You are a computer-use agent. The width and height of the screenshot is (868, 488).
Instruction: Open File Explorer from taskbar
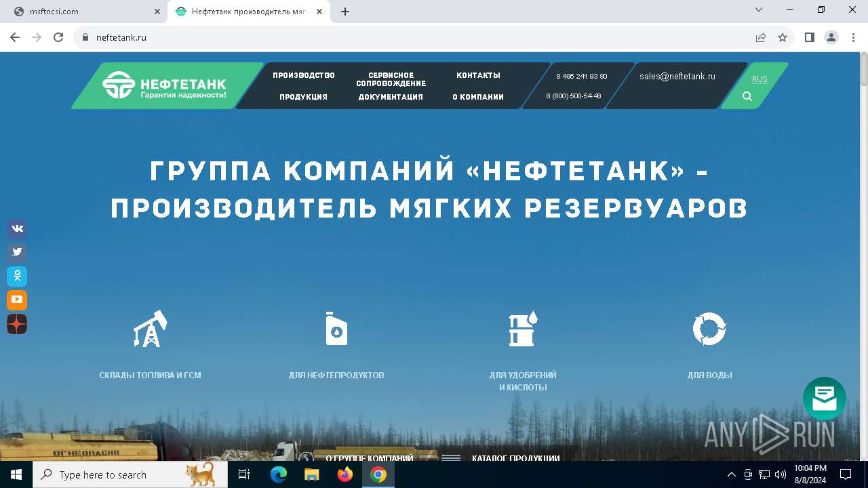(x=312, y=475)
